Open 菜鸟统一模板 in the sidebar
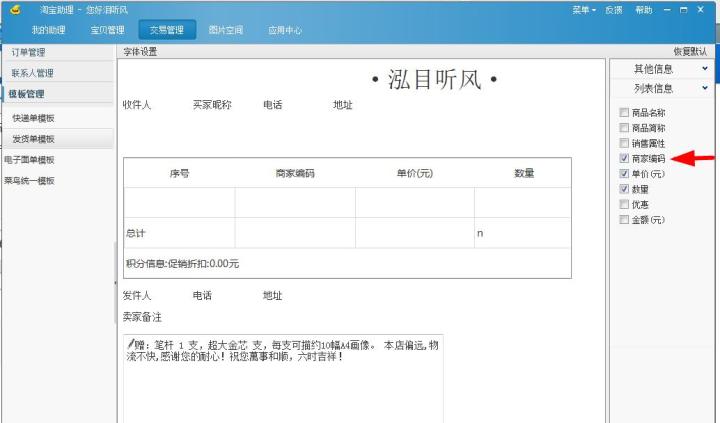Viewport: 720px width, 423px height. tap(29, 181)
